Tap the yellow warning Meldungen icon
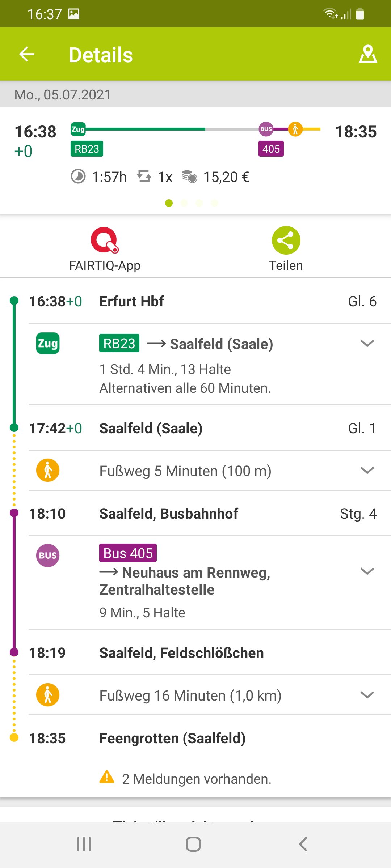Viewport: 391px width, 868px height. [107, 777]
